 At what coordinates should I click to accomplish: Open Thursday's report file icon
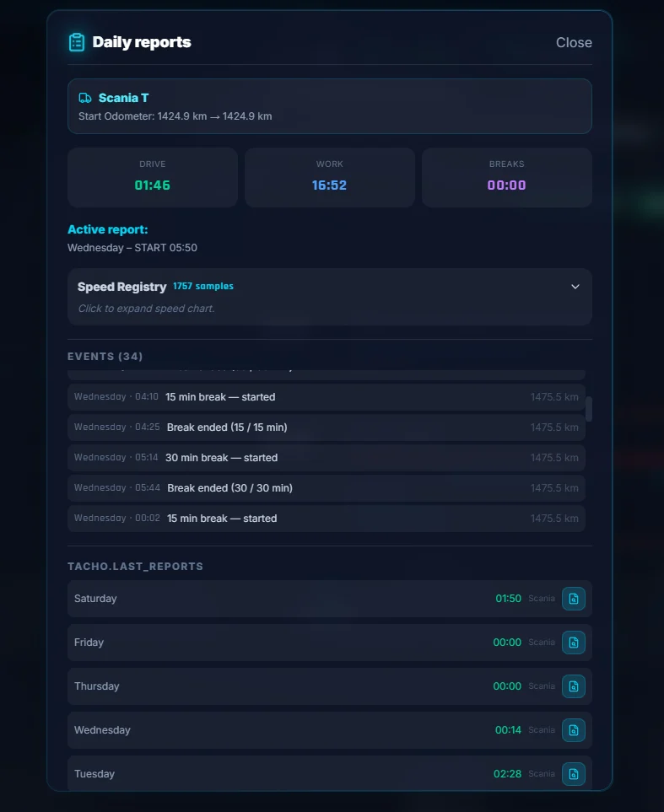[574, 686]
